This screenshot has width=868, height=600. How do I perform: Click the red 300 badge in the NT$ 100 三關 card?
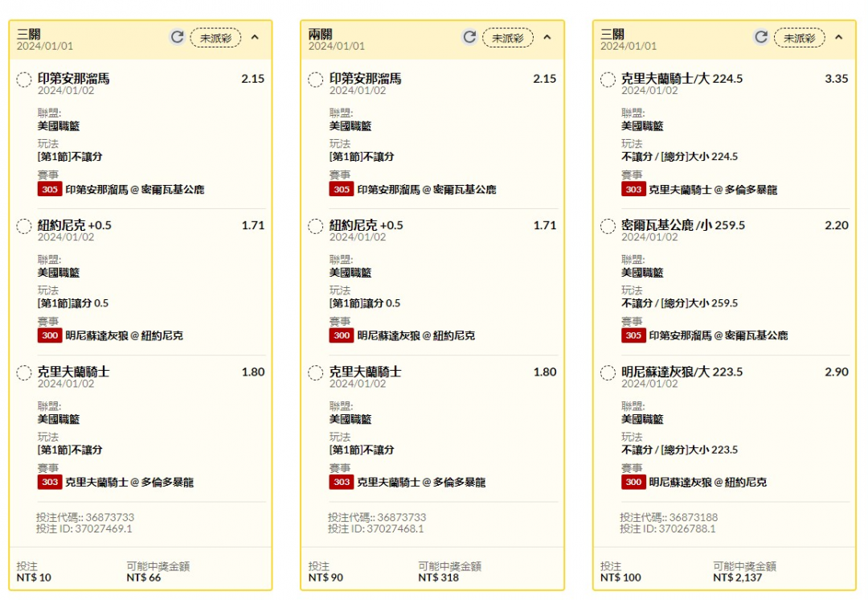[633, 482]
